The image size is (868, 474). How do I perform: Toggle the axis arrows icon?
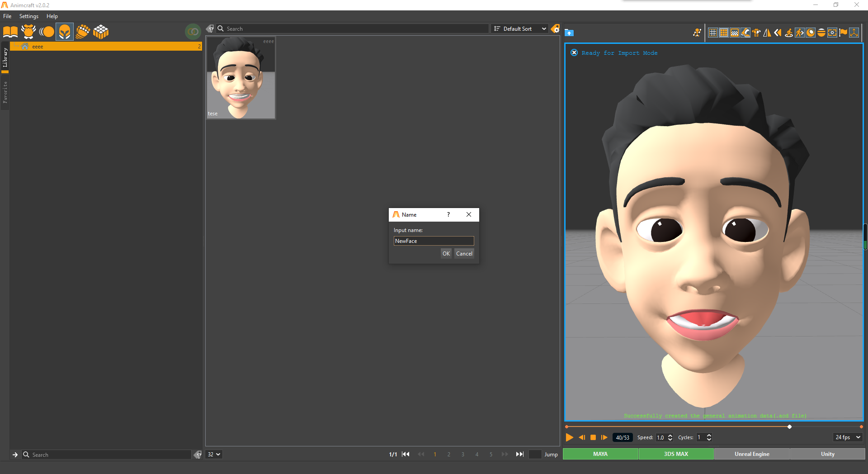click(854, 33)
